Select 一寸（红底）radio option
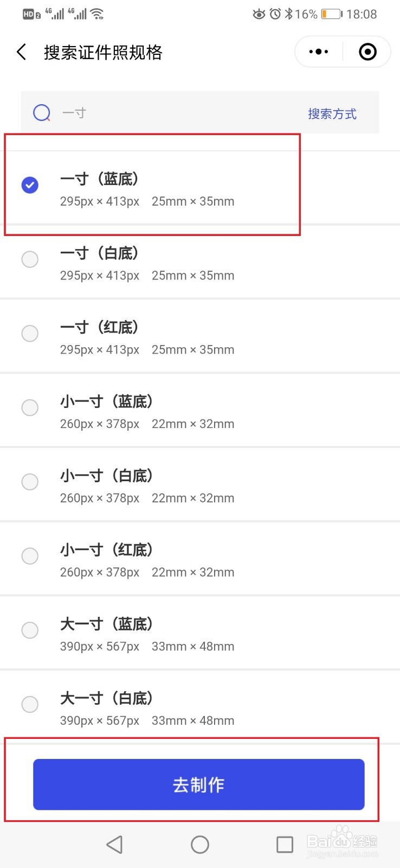400x868 pixels. point(30,333)
